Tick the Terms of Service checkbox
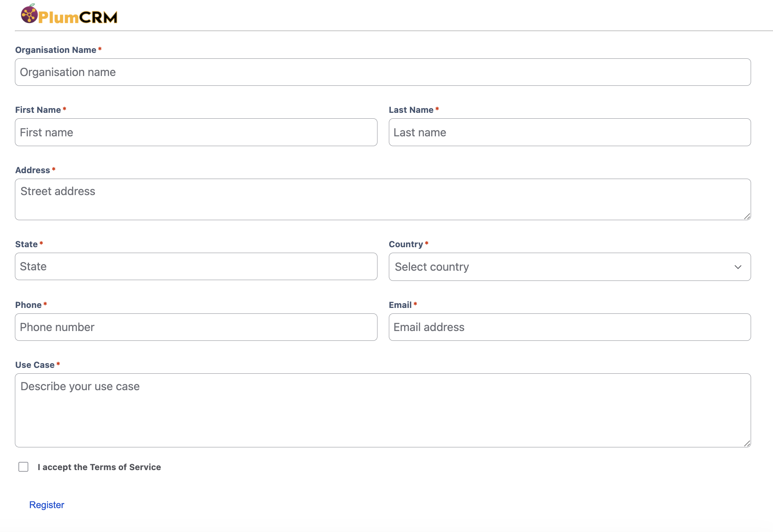 coord(24,467)
